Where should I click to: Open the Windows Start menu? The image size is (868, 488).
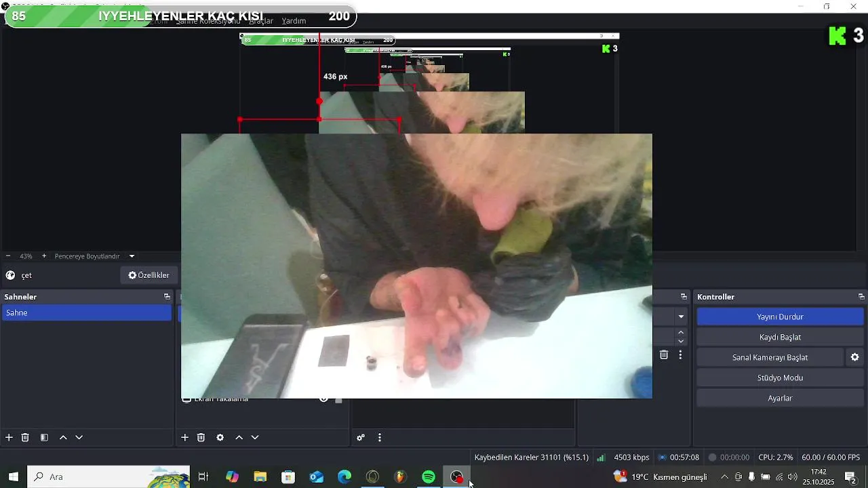(14, 477)
